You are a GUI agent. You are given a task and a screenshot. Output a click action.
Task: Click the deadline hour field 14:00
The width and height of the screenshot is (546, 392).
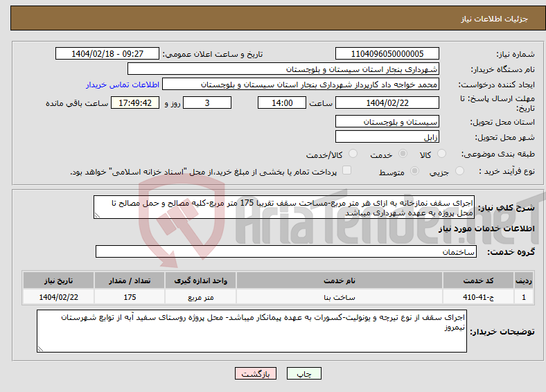282,103
